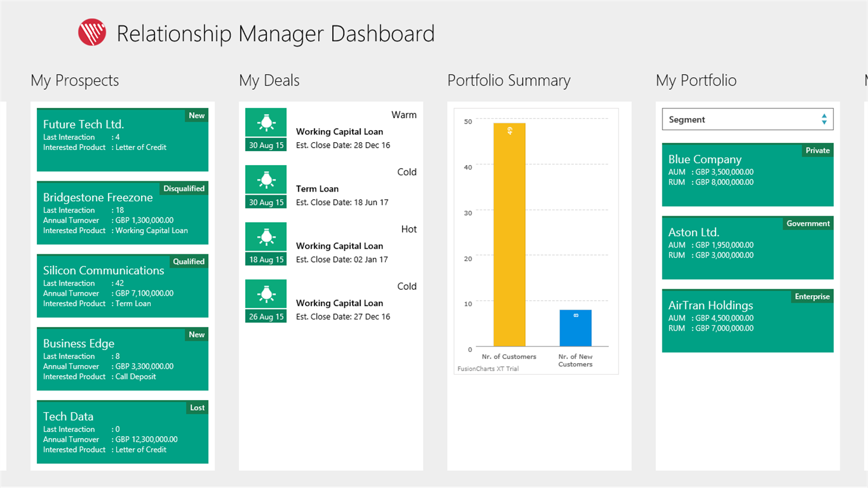
Task: Click the blue Nr. of New Customers bar
Action: point(575,328)
